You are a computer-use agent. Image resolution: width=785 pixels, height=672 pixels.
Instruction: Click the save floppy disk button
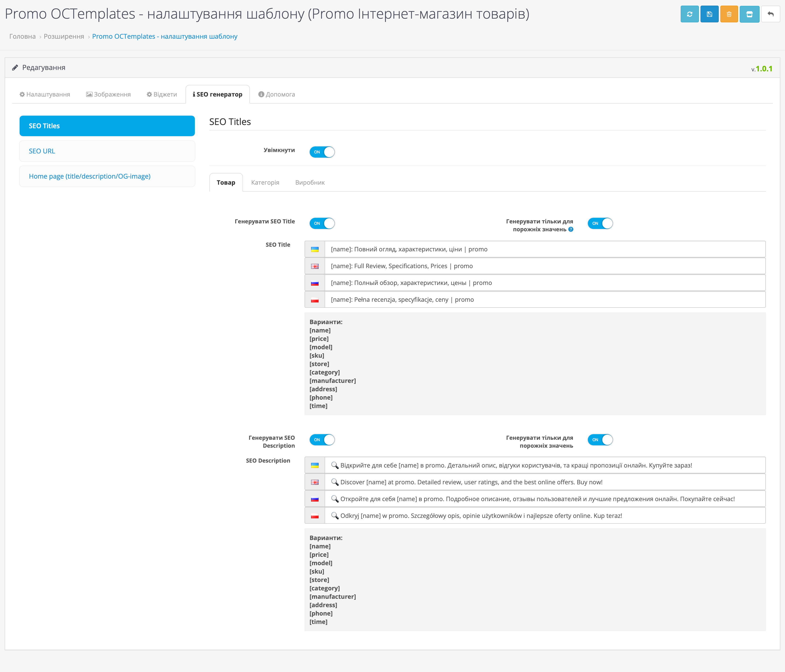pos(709,14)
